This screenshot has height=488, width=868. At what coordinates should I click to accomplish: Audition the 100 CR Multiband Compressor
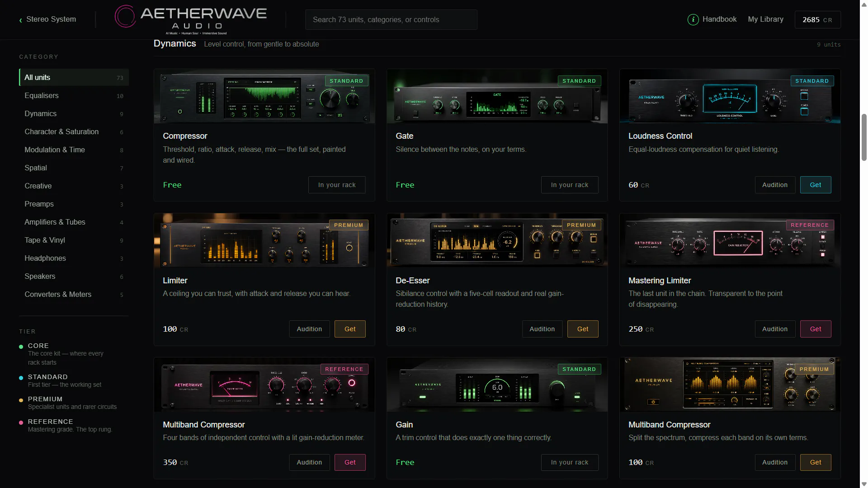point(775,462)
